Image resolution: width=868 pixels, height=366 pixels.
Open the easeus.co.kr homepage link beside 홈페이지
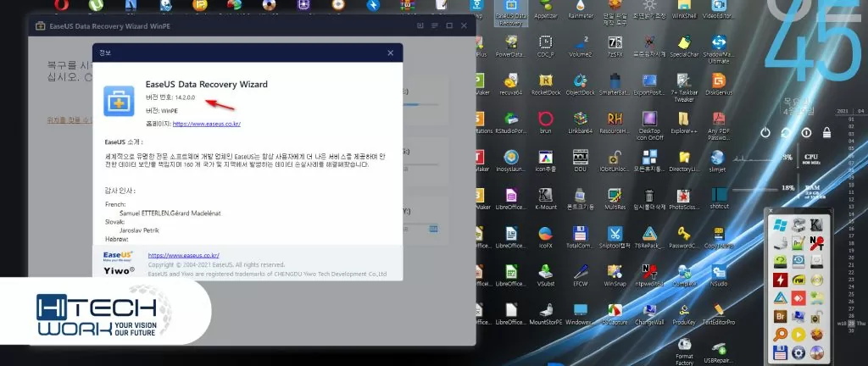(206, 124)
